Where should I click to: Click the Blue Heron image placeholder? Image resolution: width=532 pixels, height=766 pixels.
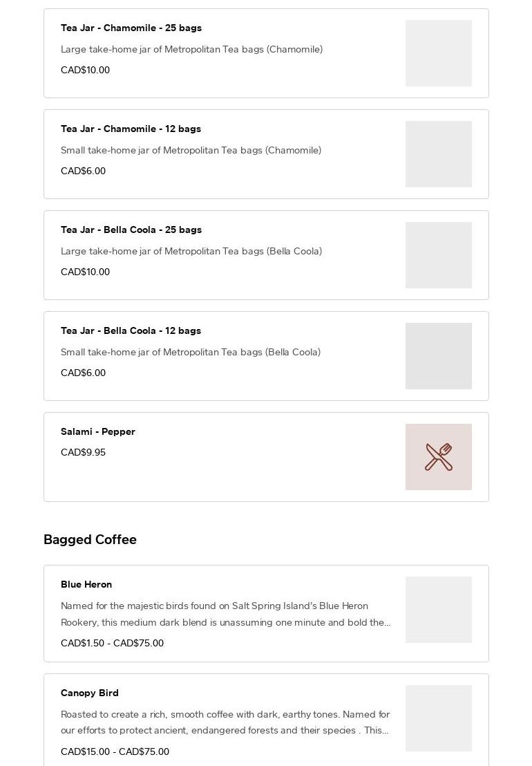click(438, 610)
